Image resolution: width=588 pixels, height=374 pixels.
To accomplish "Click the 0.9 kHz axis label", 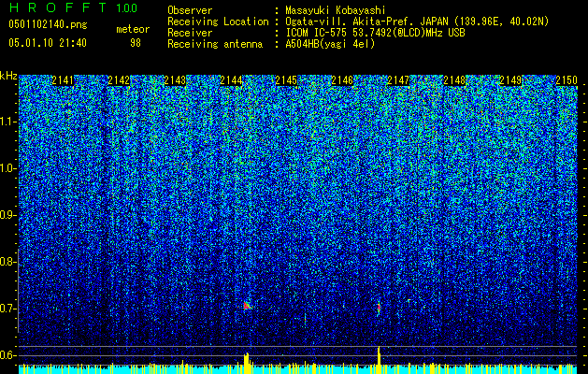I will coord(8,215).
